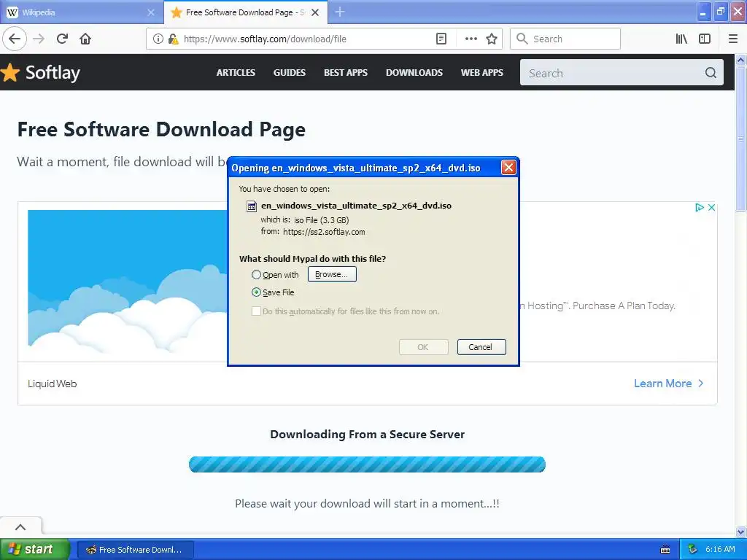The image size is (747, 560).
Task: Toggle reader view icon
Action: [x=441, y=39]
